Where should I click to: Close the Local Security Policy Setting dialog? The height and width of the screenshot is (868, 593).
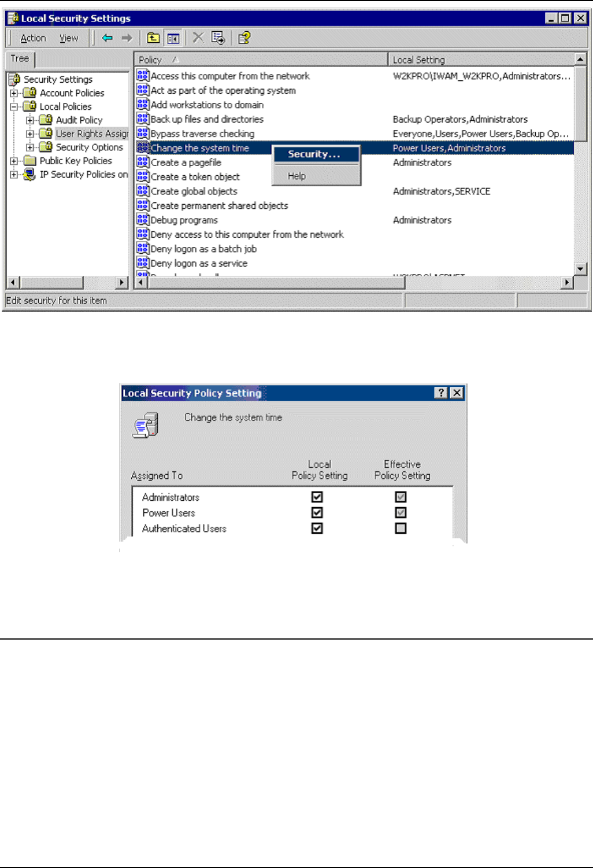(457, 393)
